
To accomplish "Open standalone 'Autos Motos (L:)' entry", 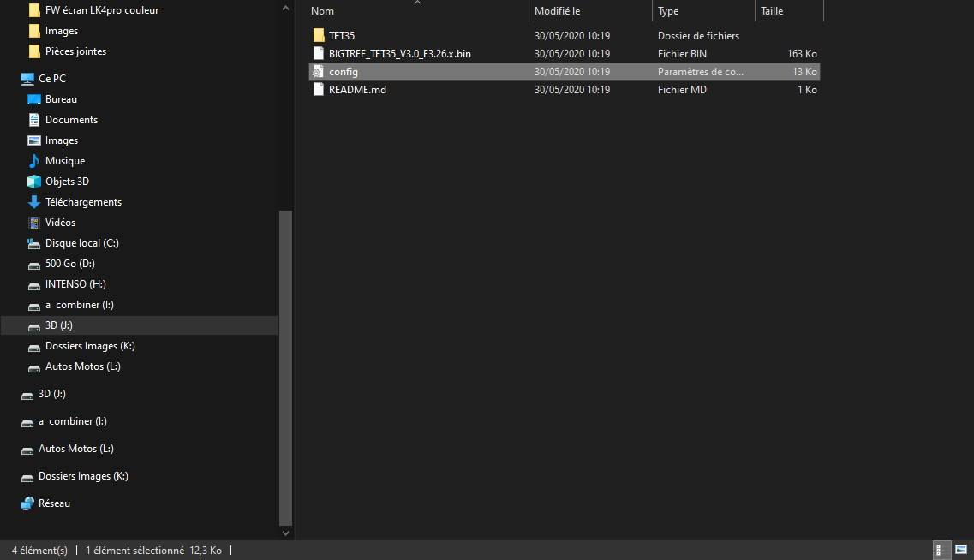I will coord(75,448).
